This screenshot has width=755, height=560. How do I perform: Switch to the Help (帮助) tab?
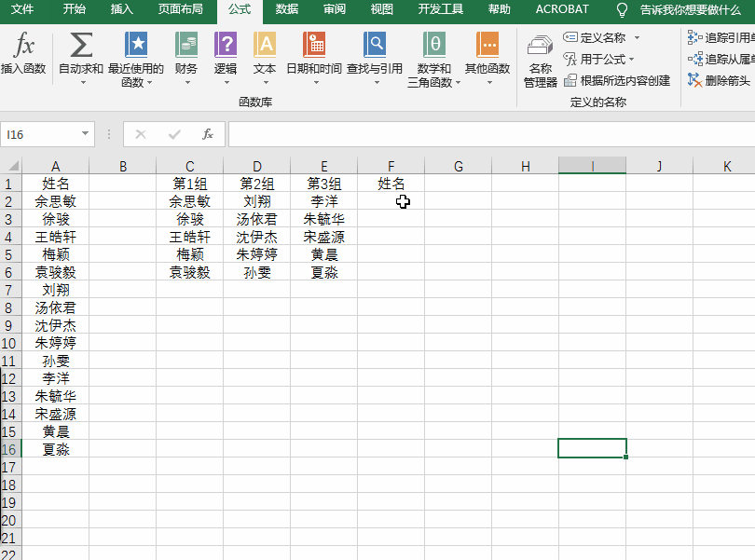[x=500, y=9]
